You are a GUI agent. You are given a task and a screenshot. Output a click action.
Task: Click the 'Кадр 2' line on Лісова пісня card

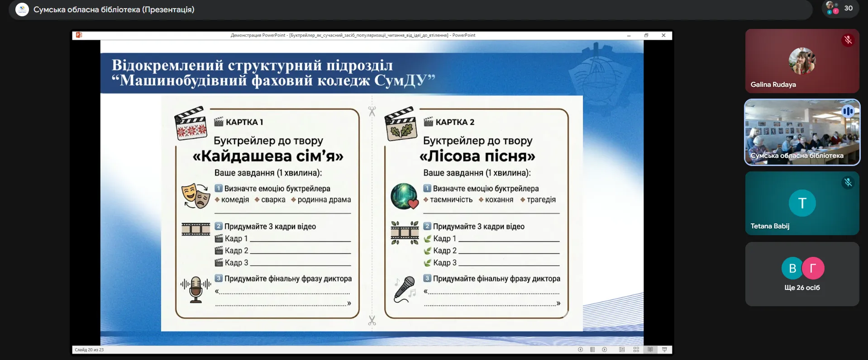pos(491,251)
